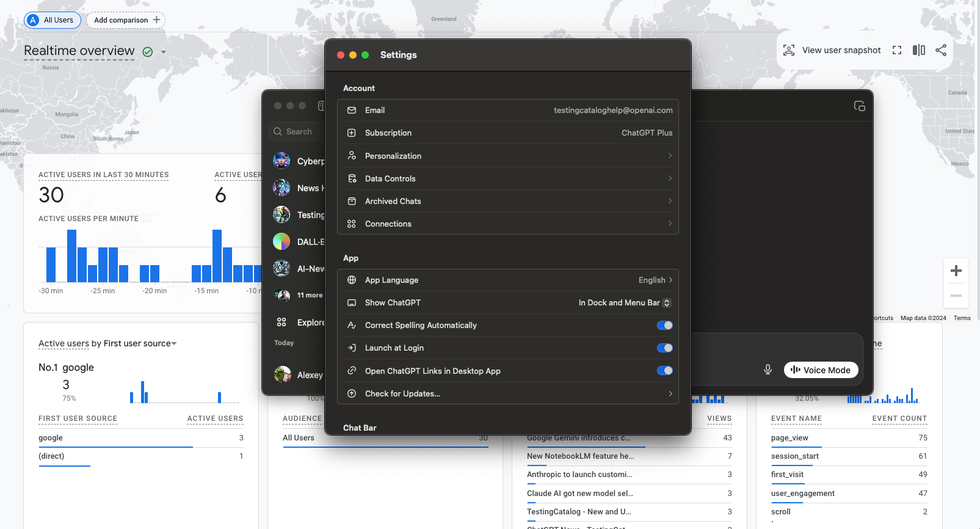Expand the Check for Updates chevron
This screenshot has height=529, width=980.
point(670,394)
